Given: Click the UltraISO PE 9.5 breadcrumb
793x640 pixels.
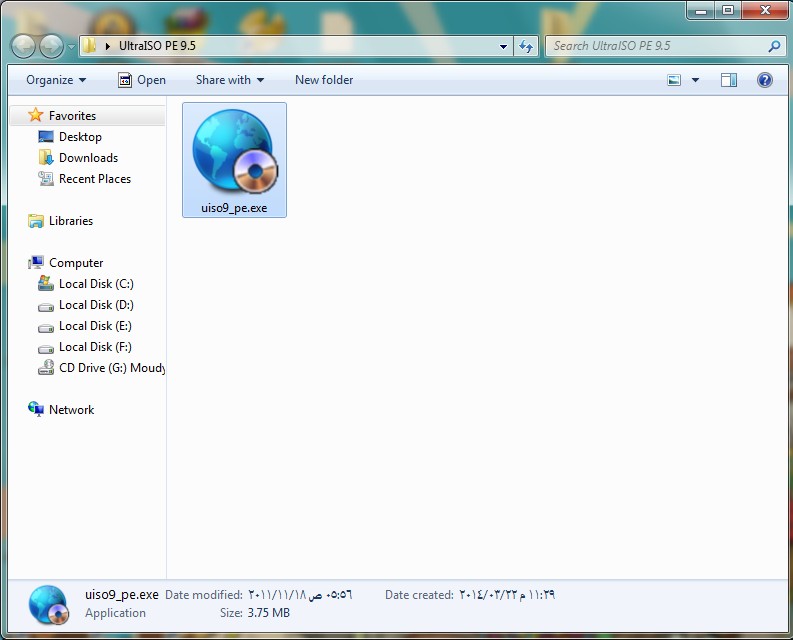Looking at the screenshot, I should [x=157, y=46].
